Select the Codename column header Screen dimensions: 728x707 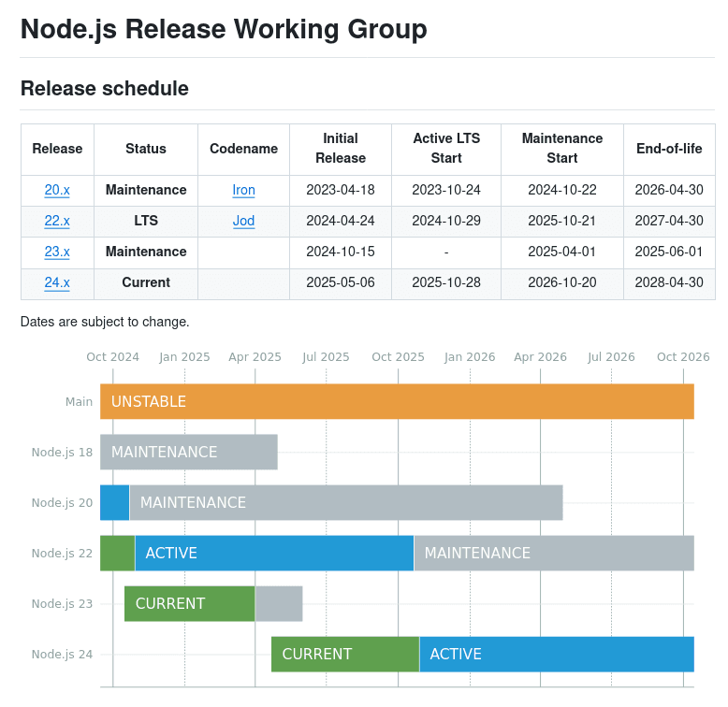click(x=243, y=149)
